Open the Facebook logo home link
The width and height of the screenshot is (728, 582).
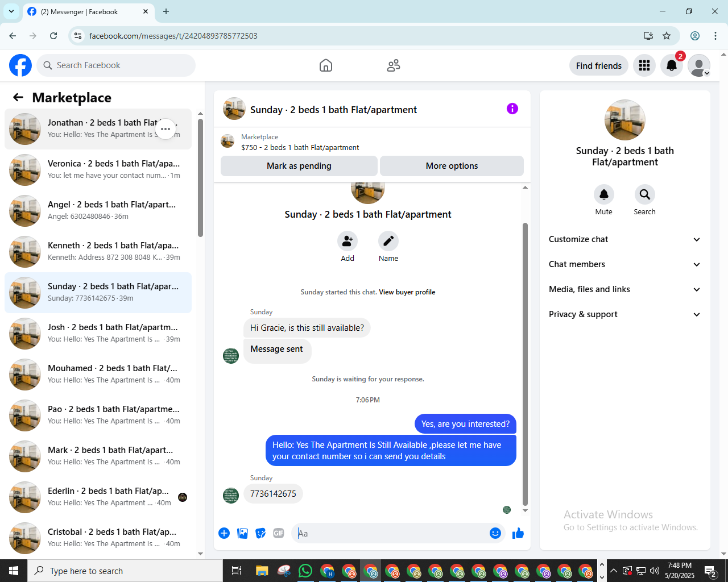click(x=20, y=65)
